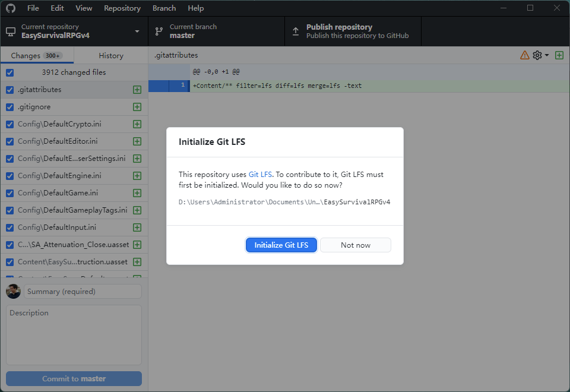570x392 pixels.
Task: Open the Help menu
Action: coord(195,8)
